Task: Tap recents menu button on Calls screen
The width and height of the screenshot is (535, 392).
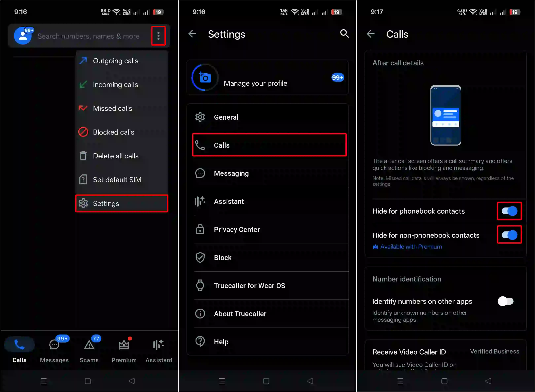Action: click(400, 381)
